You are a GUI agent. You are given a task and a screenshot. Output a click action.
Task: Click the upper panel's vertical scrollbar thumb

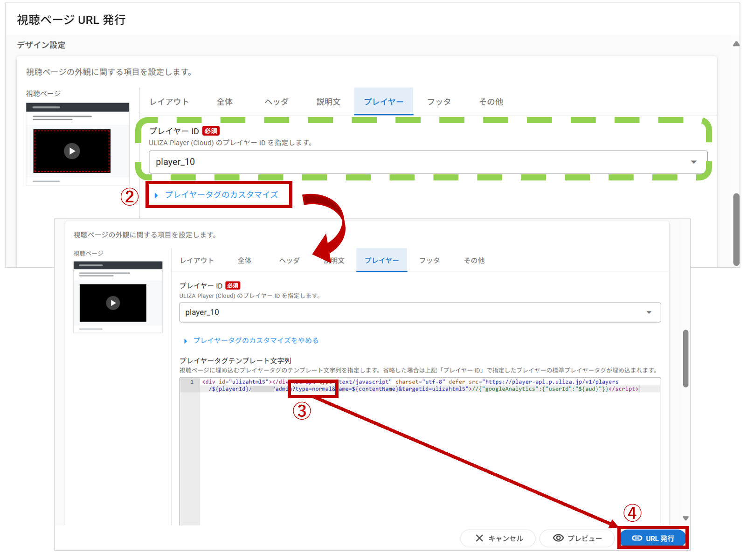pos(736,228)
